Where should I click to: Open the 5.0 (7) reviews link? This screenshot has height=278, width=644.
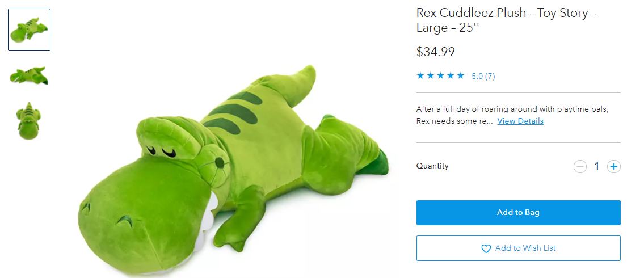[x=483, y=76]
